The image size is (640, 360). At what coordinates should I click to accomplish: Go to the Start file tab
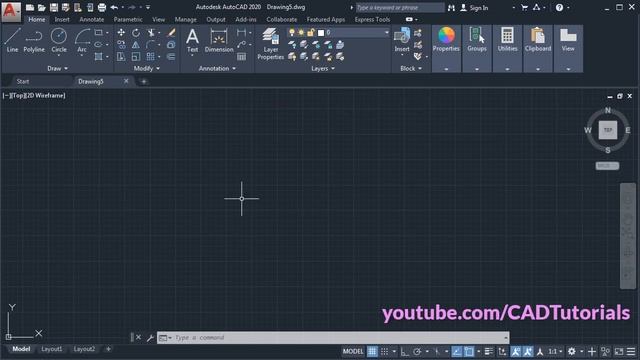pos(23,81)
